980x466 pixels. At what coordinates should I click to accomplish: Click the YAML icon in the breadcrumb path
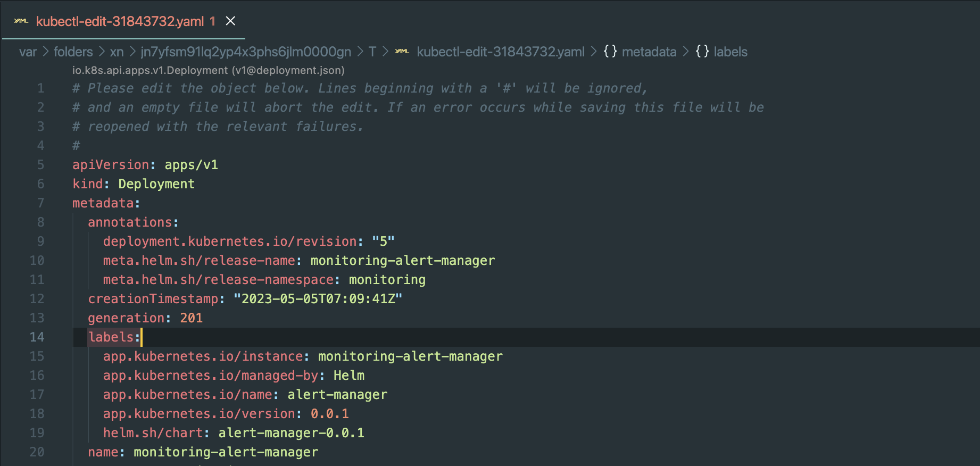coord(402,52)
